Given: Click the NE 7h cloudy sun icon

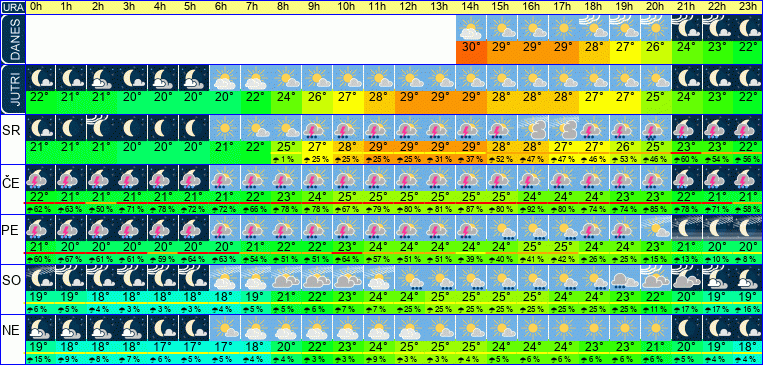Looking at the screenshot, I should coord(256,328).
